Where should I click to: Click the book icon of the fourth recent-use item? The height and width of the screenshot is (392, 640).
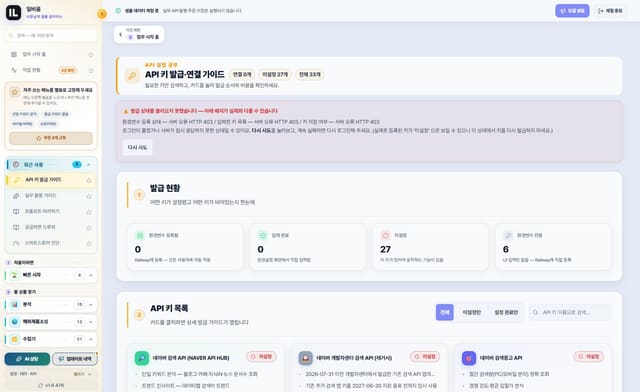[x=16, y=227]
